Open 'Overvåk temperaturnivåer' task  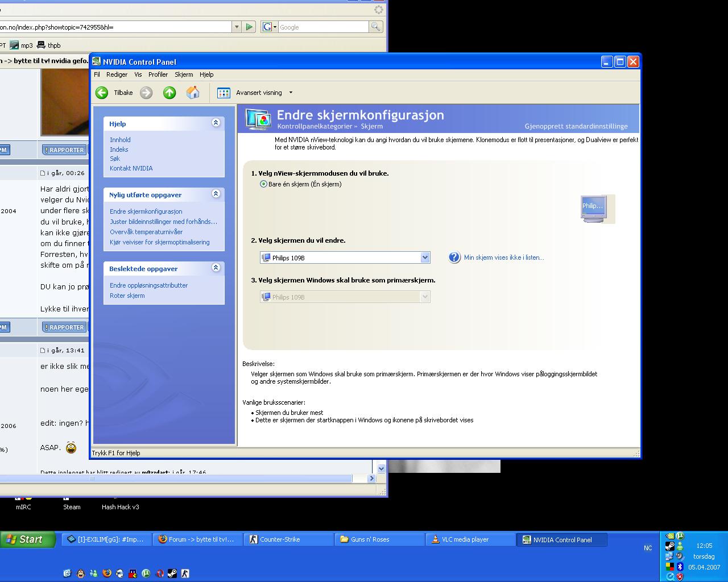[x=146, y=232]
